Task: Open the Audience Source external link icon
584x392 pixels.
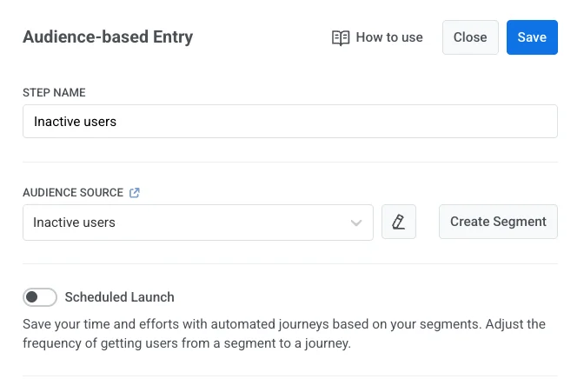Action: click(x=135, y=193)
